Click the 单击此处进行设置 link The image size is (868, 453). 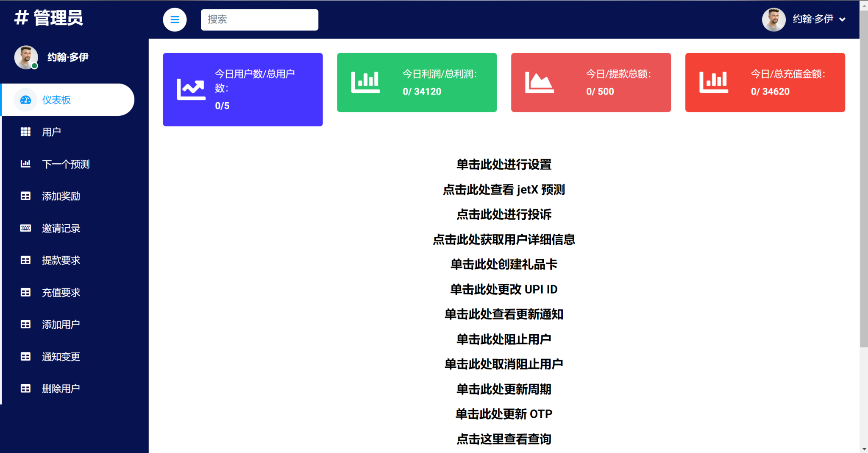pos(504,165)
